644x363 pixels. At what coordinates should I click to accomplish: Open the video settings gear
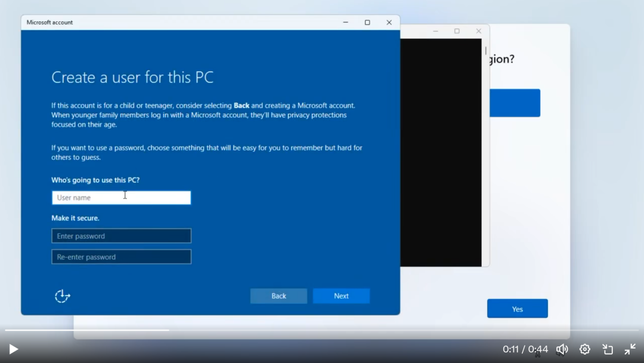pyautogui.click(x=584, y=349)
